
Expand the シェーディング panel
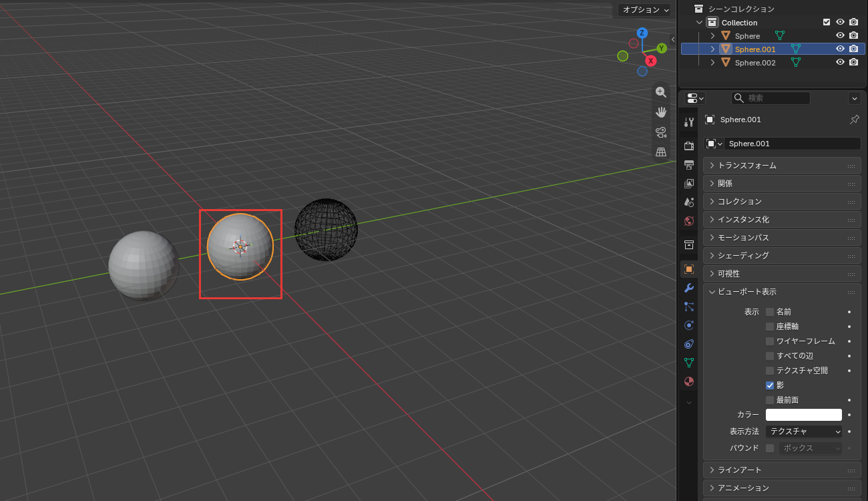pos(782,255)
